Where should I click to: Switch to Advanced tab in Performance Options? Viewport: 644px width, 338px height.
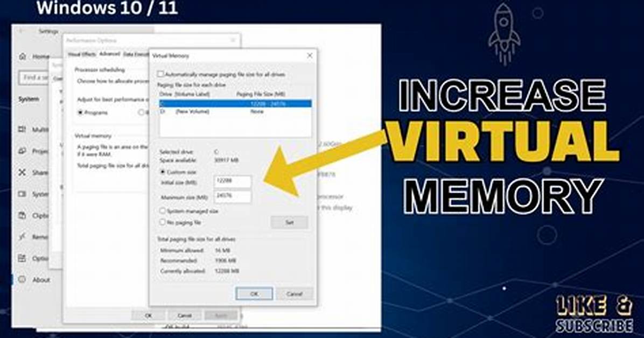110,54
